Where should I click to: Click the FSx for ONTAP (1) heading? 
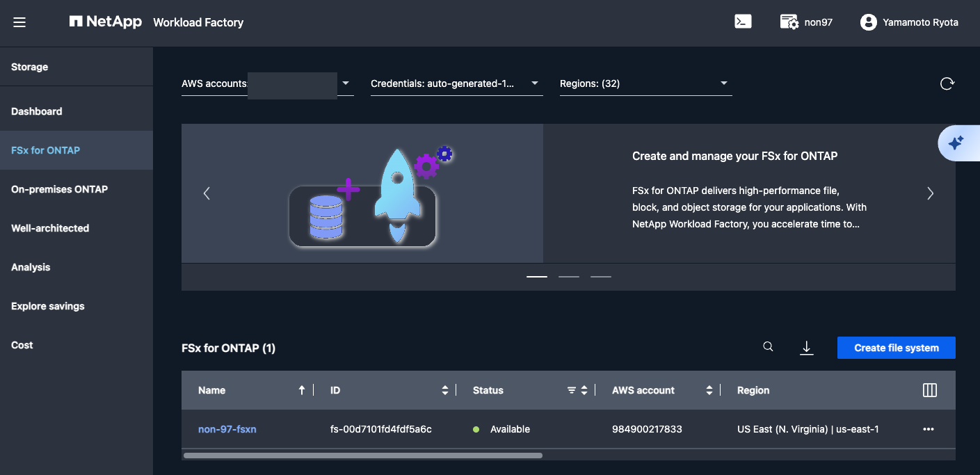228,348
